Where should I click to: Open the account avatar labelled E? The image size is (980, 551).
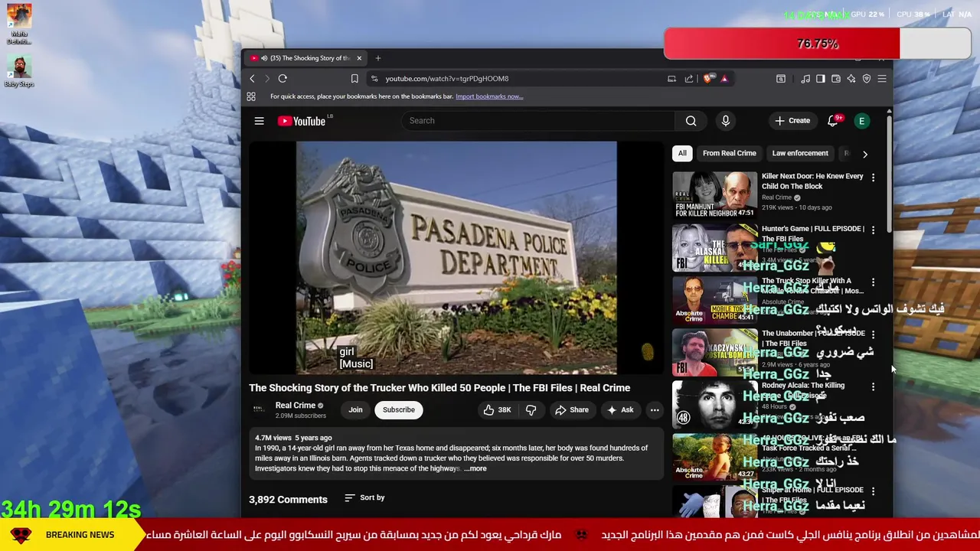[862, 121]
